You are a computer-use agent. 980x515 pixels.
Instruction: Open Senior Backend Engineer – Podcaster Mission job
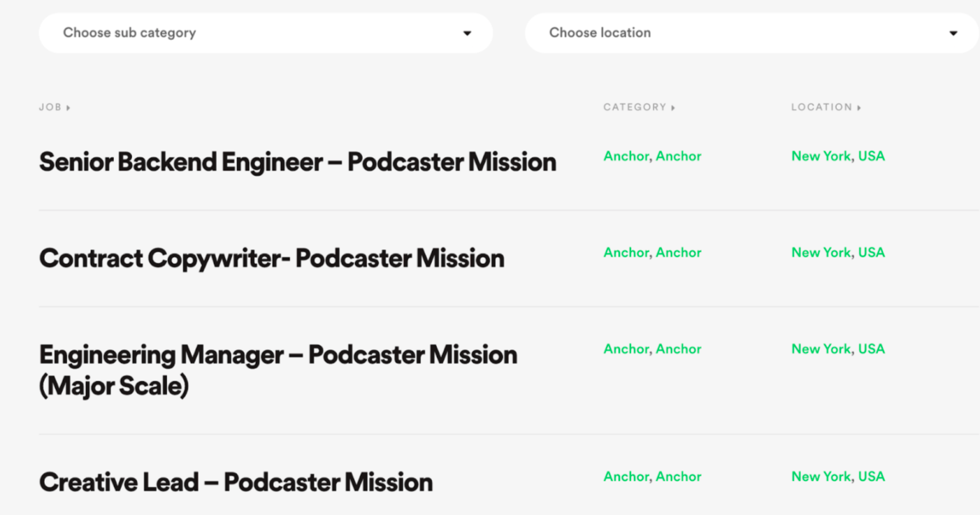tap(298, 162)
